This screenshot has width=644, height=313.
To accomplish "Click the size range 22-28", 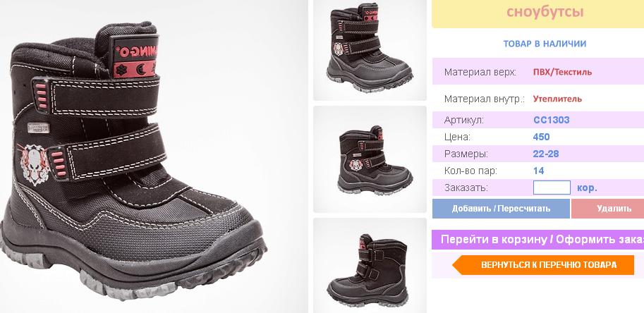I will coord(546,154).
